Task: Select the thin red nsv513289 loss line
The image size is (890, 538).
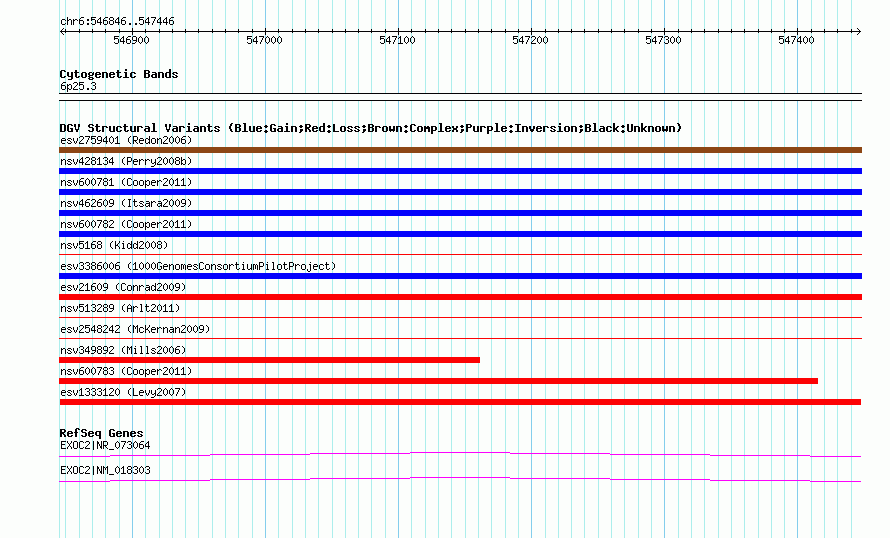Action: 460,317
